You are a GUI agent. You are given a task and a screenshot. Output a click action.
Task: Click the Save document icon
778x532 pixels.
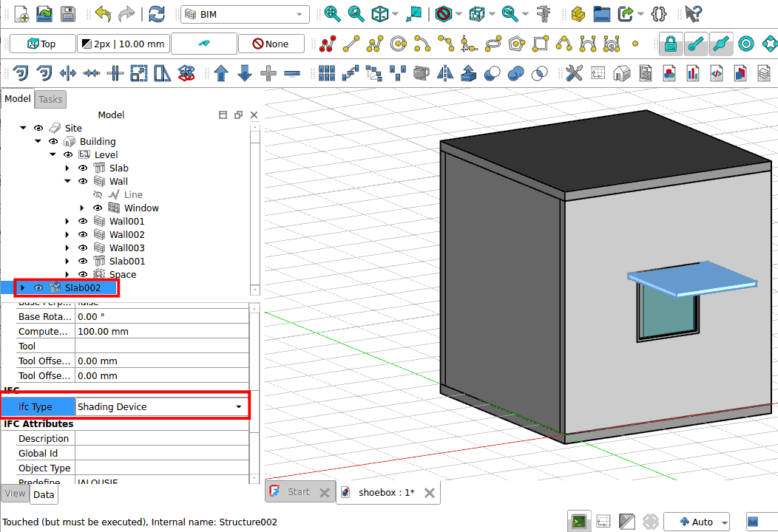(68, 14)
